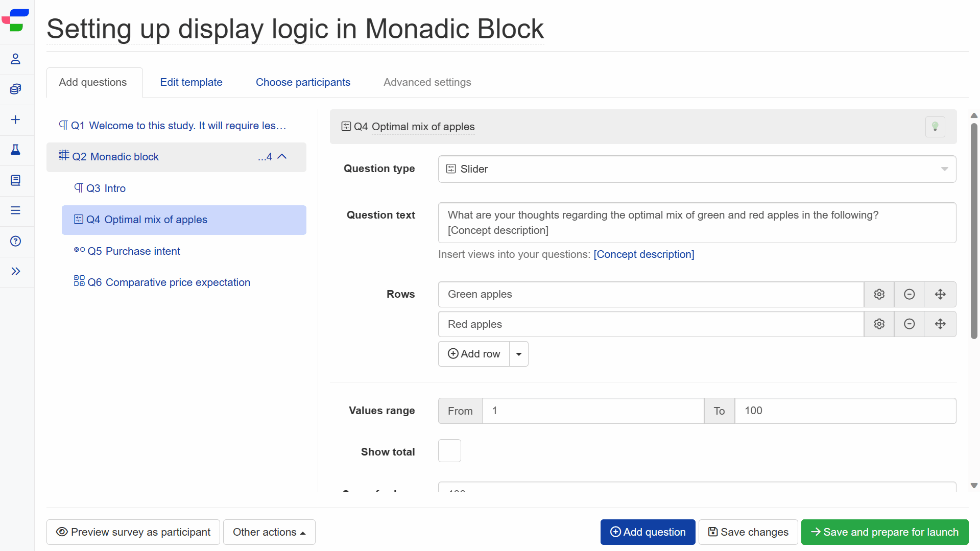Click the Values range To field
Image resolution: width=980 pixels, height=551 pixels.
point(845,411)
